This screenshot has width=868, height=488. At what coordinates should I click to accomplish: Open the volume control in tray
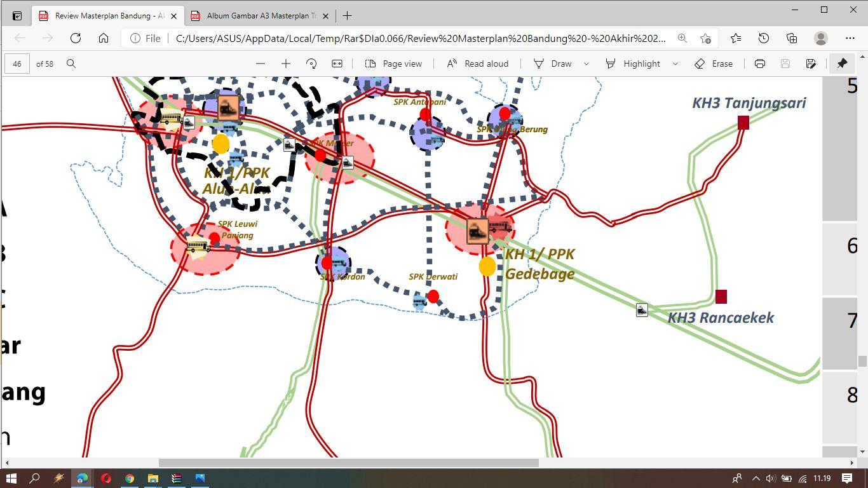pos(770,478)
